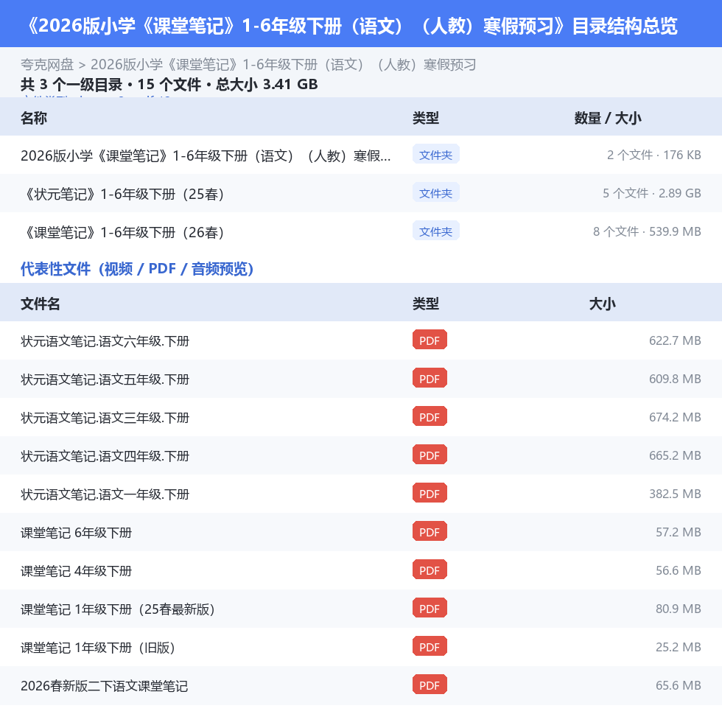Click the value 8 个文件 · 539.9 MB

(x=647, y=231)
